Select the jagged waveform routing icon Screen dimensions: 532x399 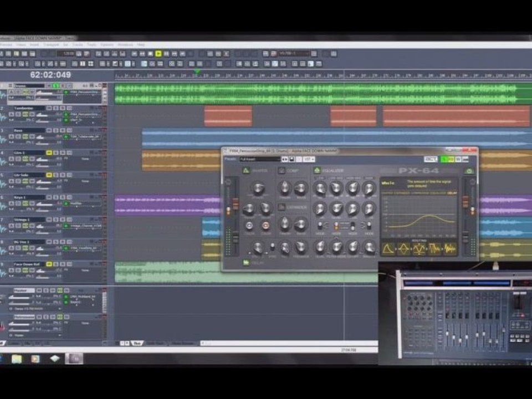point(450,249)
